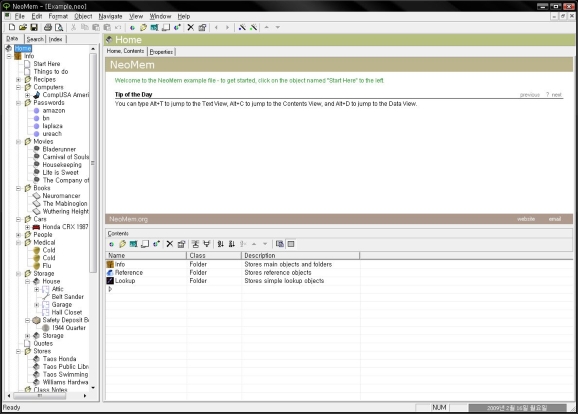Click the Reference folder icon in Contents list
Viewport: 578px width, 414px height.
point(110,272)
